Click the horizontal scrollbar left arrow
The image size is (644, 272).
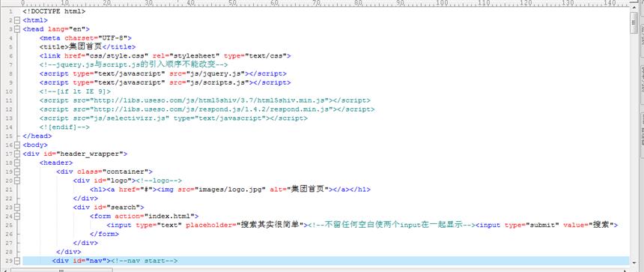6,270
